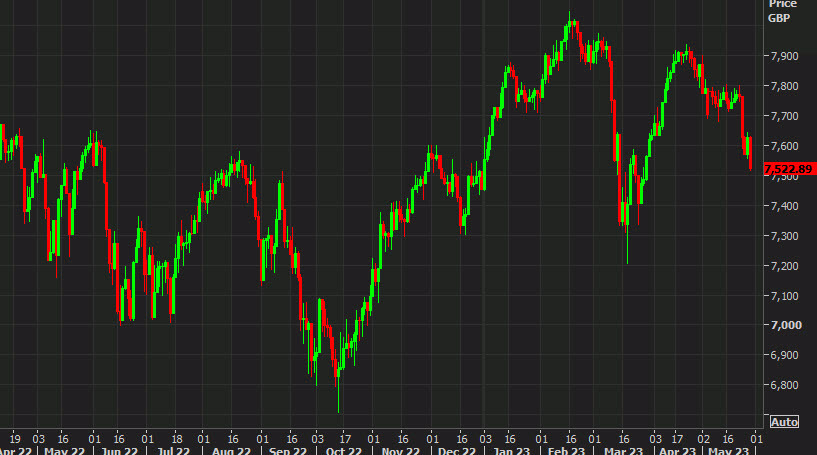Select the Sep 22 month label
The height and width of the screenshot is (455, 817).
(288, 450)
